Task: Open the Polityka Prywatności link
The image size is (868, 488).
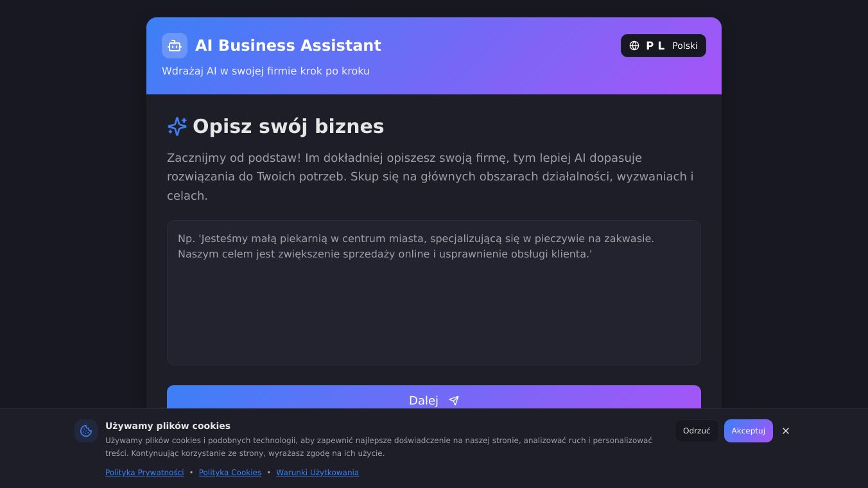Action: pos(144,473)
